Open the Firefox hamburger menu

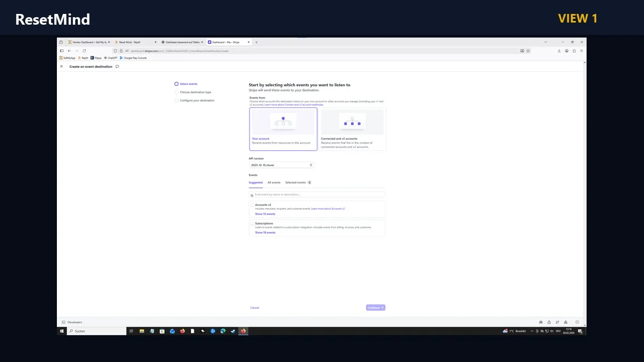[x=582, y=50]
